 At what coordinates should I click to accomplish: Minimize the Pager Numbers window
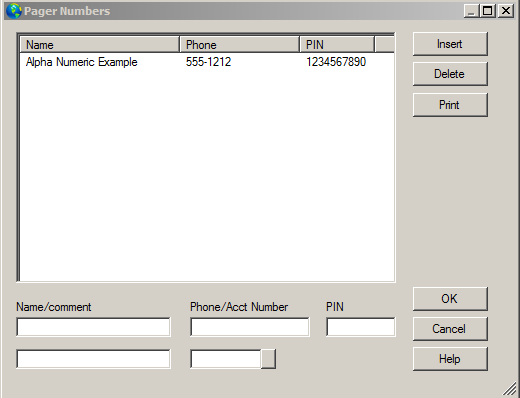[471, 11]
